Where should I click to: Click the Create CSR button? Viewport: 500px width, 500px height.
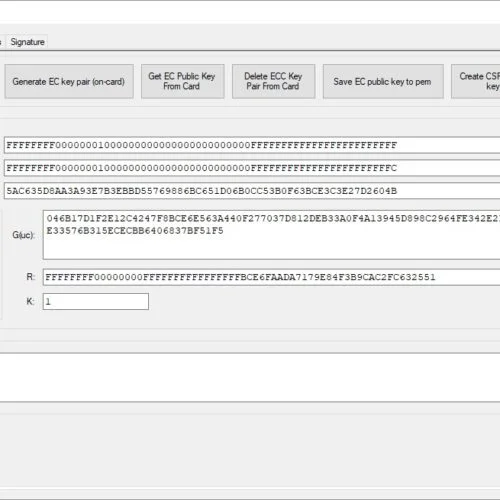tap(476, 81)
